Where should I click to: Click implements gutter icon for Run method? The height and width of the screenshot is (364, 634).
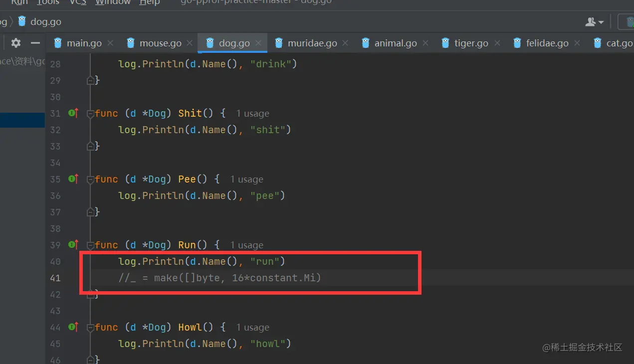pyautogui.click(x=73, y=245)
